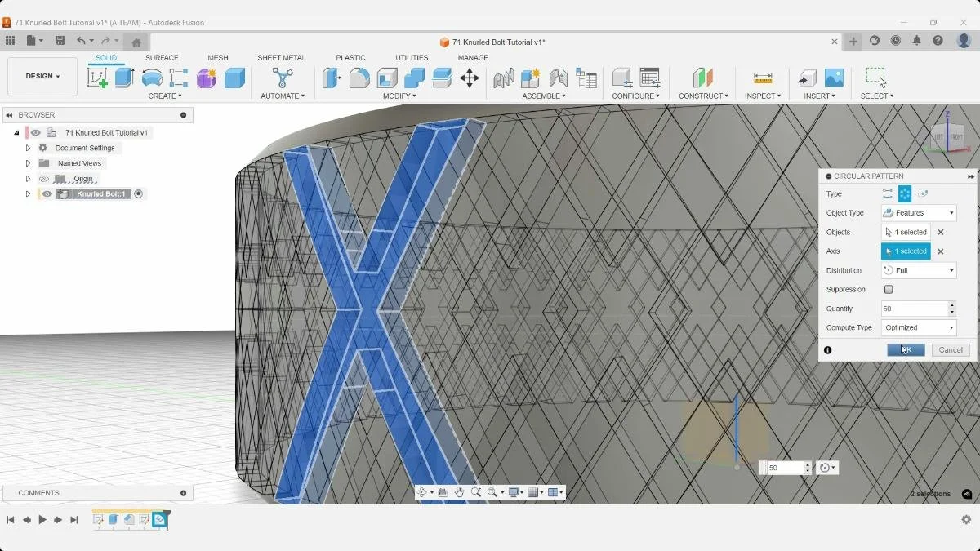The width and height of the screenshot is (980, 551).
Task: Open the notifications bell
Action: pyautogui.click(x=917, y=41)
